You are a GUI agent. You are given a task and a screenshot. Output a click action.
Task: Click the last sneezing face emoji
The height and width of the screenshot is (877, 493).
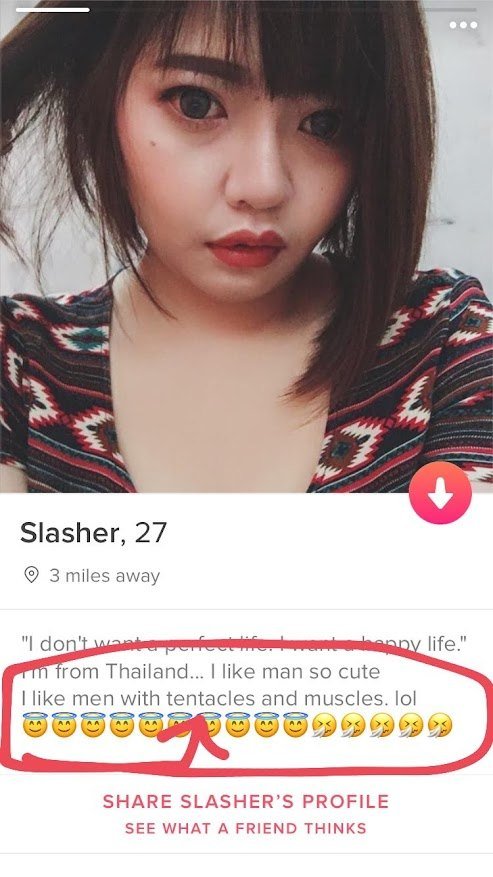click(439, 725)
